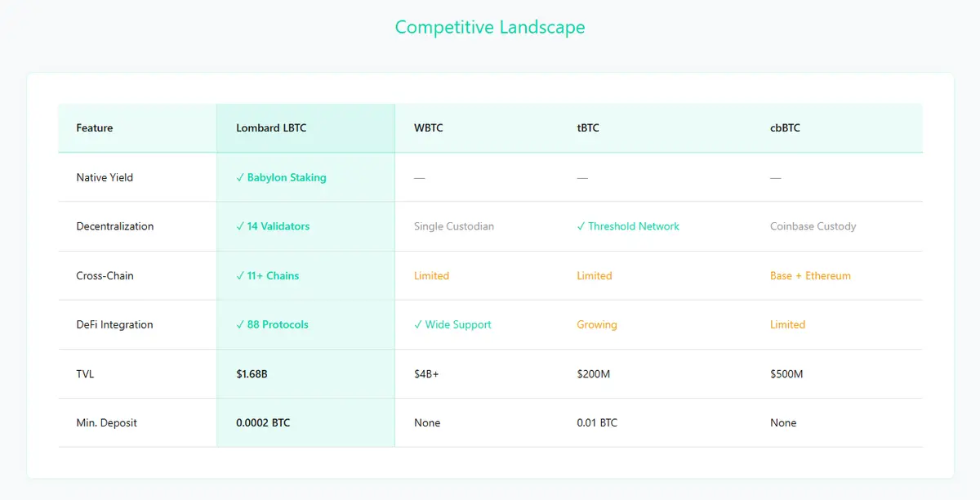Click the WBTC Native Yield dash cell
980x500 pixels.
tap(420, 177)
